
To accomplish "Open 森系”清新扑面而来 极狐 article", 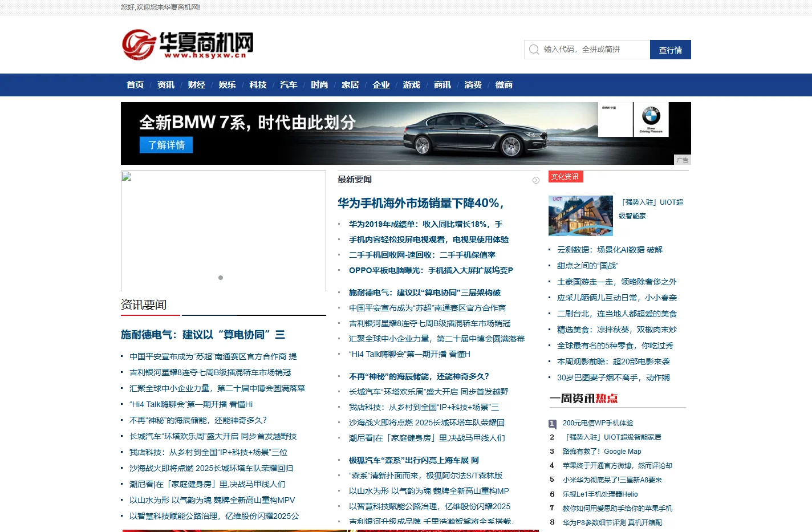I will click(426, 476).
